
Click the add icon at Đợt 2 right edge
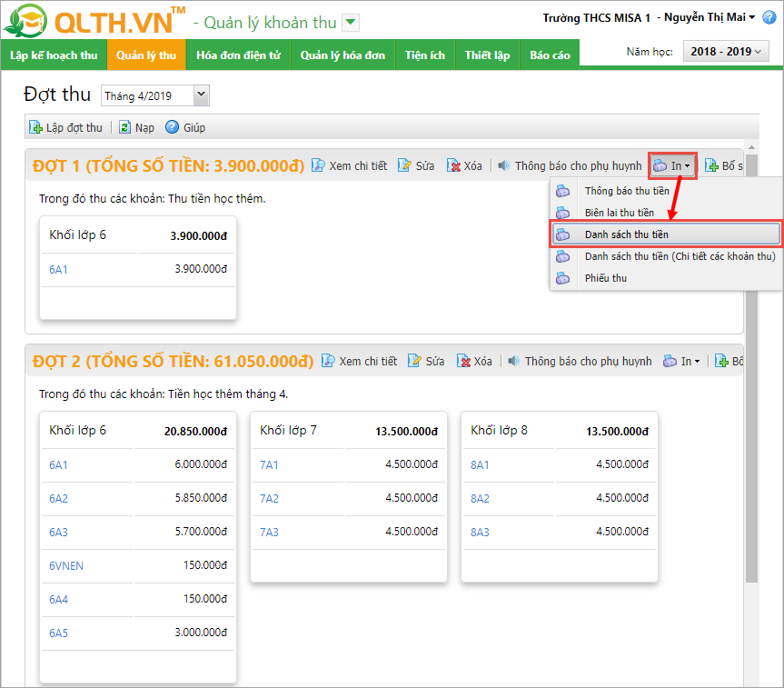tap(721, 360)
